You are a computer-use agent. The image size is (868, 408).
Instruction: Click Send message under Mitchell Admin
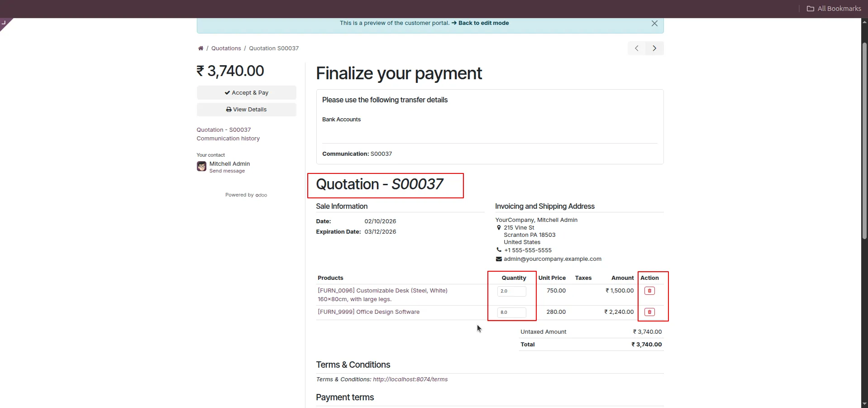(227, 171)
